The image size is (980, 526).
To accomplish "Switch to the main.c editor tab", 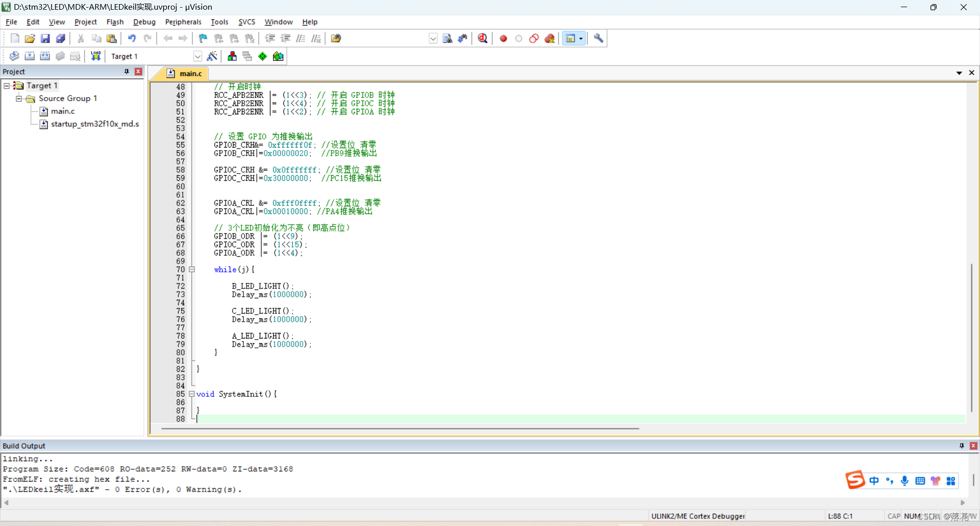I will pos(185,74).
